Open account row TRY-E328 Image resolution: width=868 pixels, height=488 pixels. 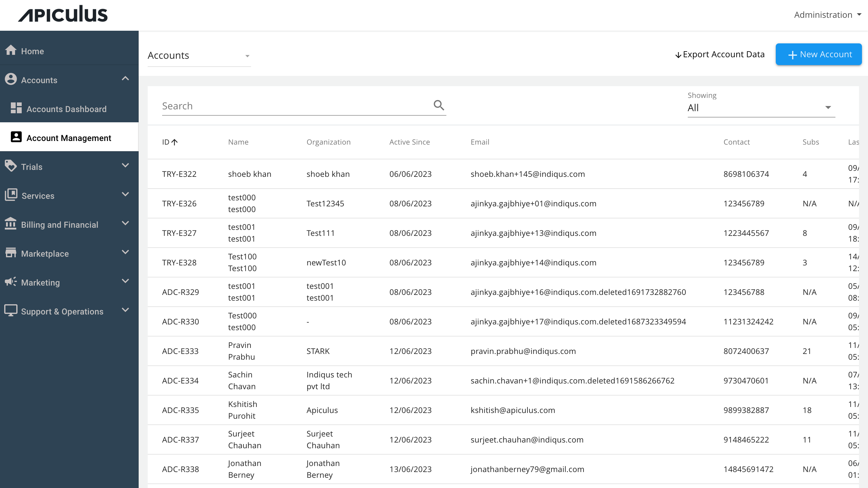coord(503,262)
